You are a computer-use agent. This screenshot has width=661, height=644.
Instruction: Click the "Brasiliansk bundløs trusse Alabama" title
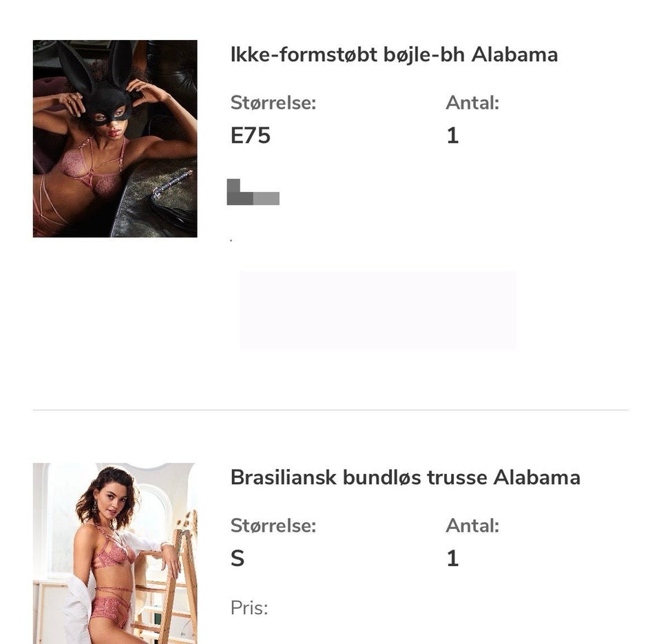[405, 477]
